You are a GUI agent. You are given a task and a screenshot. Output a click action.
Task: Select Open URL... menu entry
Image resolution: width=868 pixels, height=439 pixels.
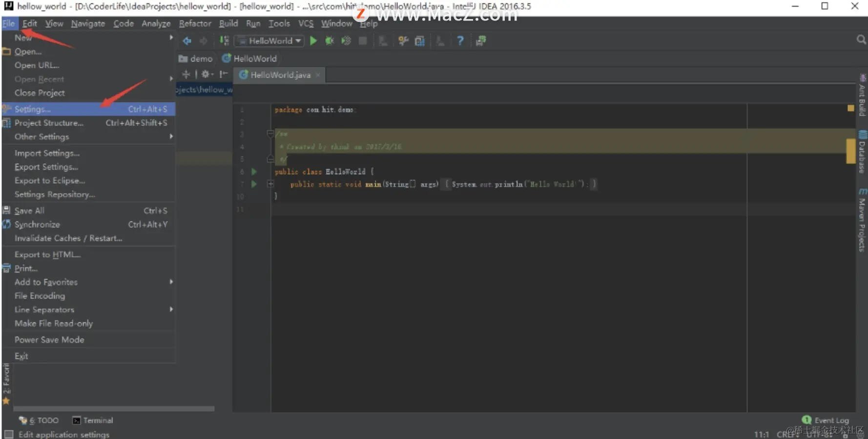[x=88, y=65]
